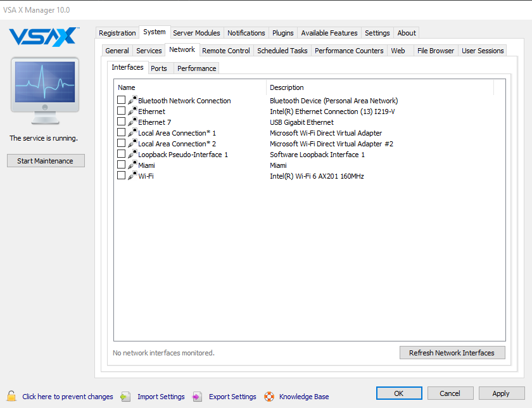
Task: Toggle the Loopback Pseudo-Interface 1 checkbox
Action: 121,154
